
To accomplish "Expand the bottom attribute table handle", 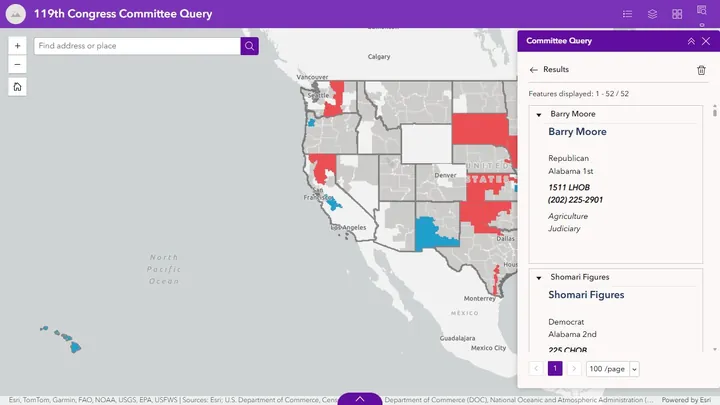I will point(360,399).
